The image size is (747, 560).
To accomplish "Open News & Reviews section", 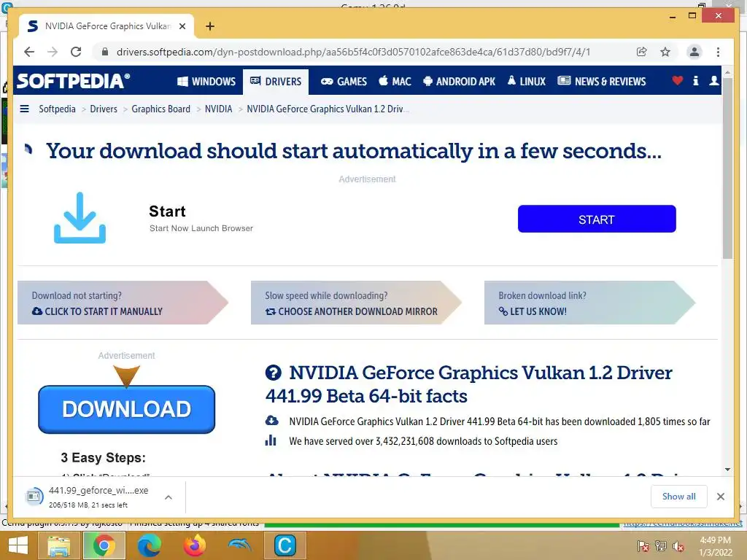I will point(602,82).
